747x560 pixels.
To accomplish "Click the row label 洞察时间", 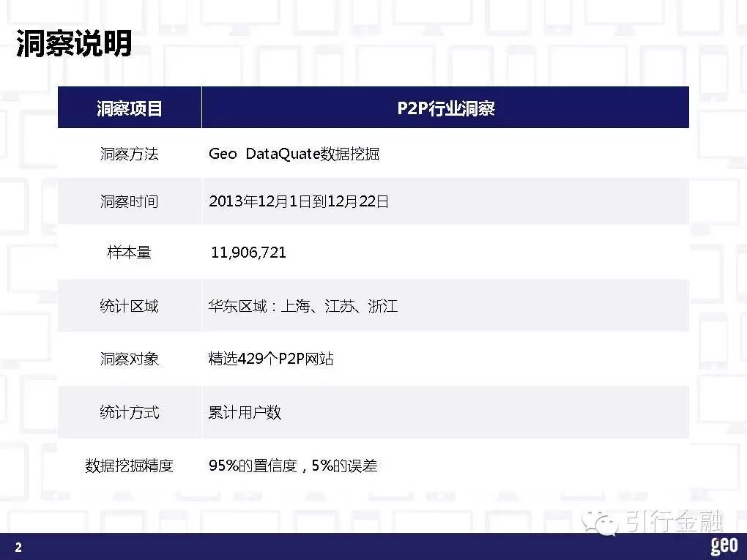I will click(129, 201).
